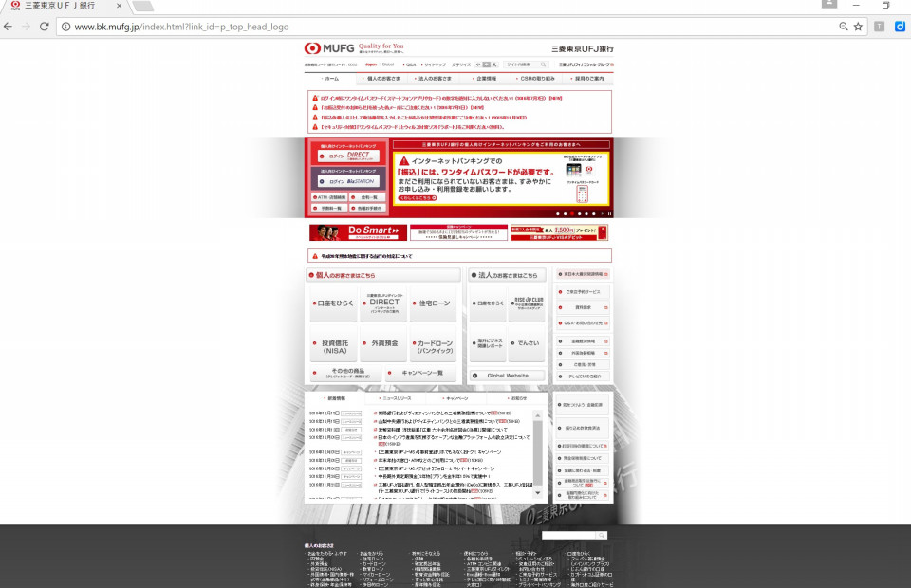Viewport: 911px width, 588px height.
Task: Switch the site language to Japan
Action: [x=371, y=64]
